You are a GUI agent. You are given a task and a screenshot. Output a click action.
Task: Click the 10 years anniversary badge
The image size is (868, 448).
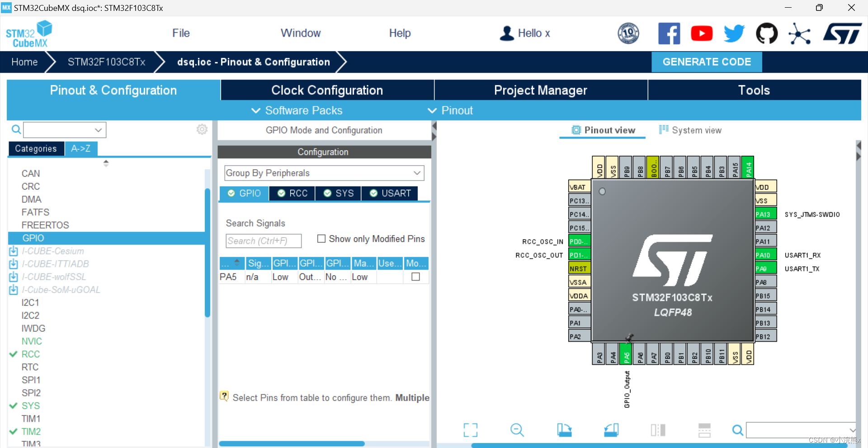pos(628,33)
